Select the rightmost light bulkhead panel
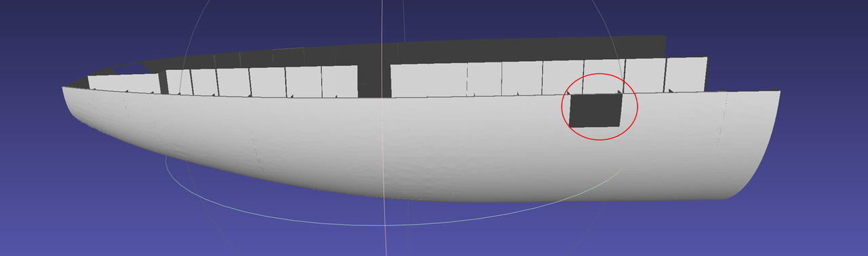 coord(686,74)
